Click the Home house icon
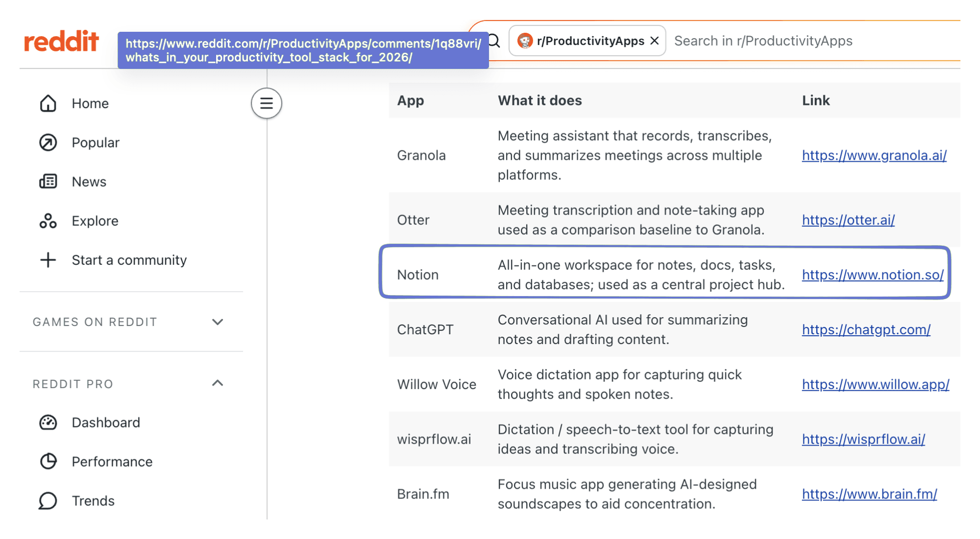 click(x=48, y=103)
